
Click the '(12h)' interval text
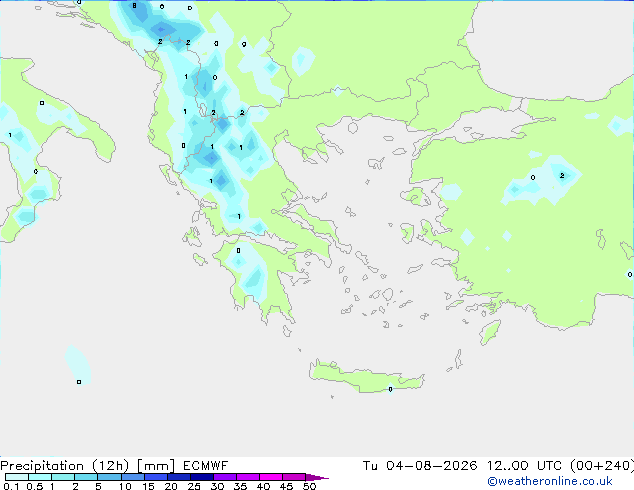(111, 466)
